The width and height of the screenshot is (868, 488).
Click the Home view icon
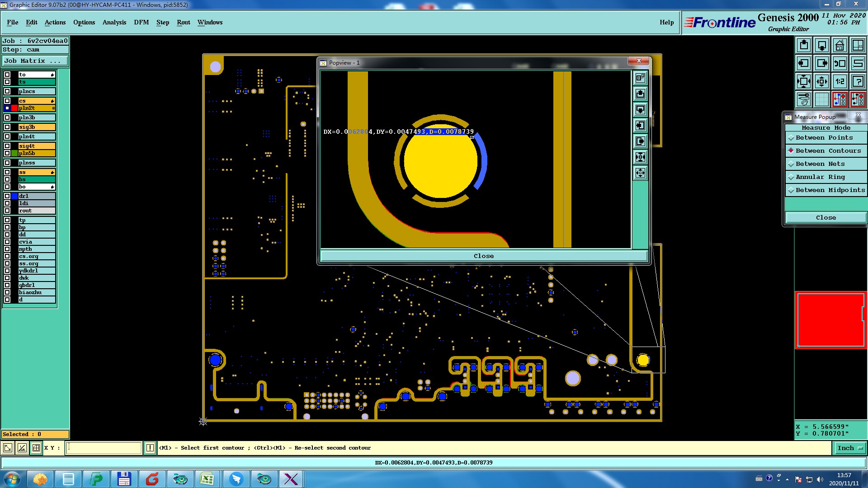840,45
